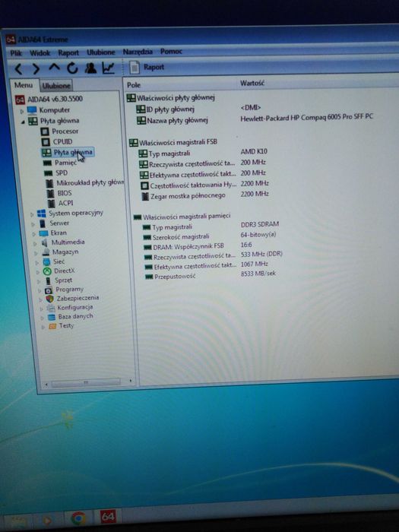The image size is (399, 532).
Task: Click the display icon beside Ekran
Action: (x=43, y=233)
